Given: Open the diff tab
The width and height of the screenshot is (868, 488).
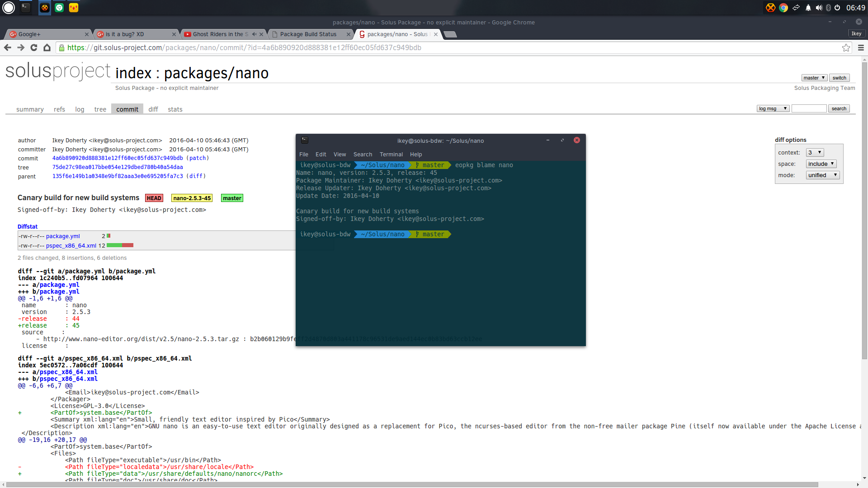Looking at the screenshot, I should pos(153,109).
